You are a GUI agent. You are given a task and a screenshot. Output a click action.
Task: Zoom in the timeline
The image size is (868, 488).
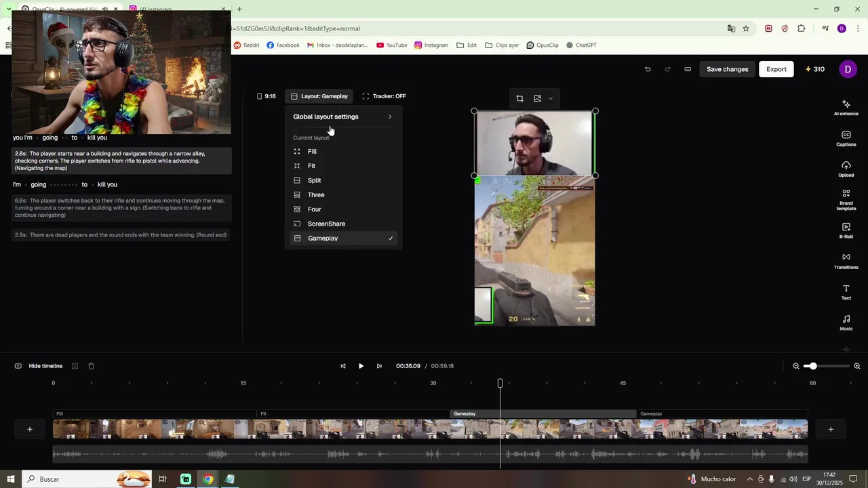[857, 366]
